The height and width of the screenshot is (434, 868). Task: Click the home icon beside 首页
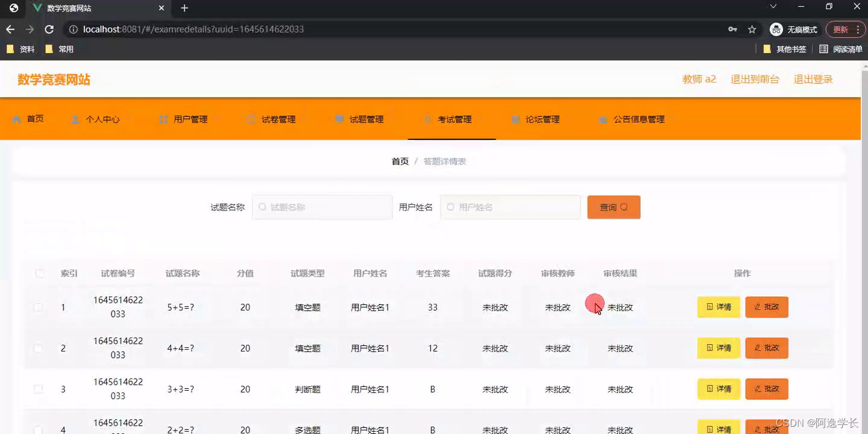click(16, 119)
